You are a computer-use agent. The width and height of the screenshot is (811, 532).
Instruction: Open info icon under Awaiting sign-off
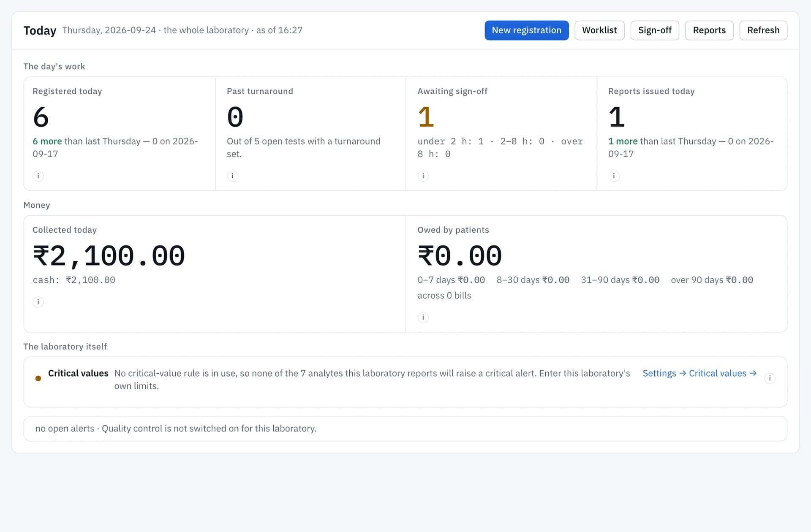[423, 176]
